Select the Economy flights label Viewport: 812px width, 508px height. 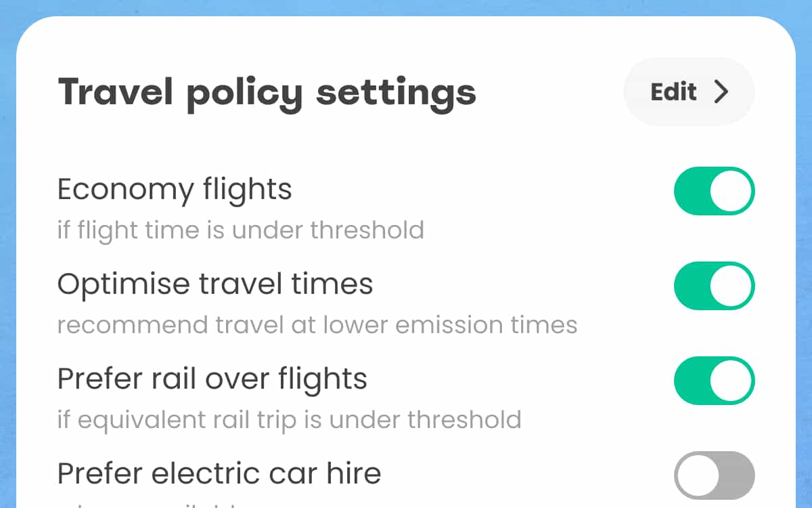click(175, 190)
